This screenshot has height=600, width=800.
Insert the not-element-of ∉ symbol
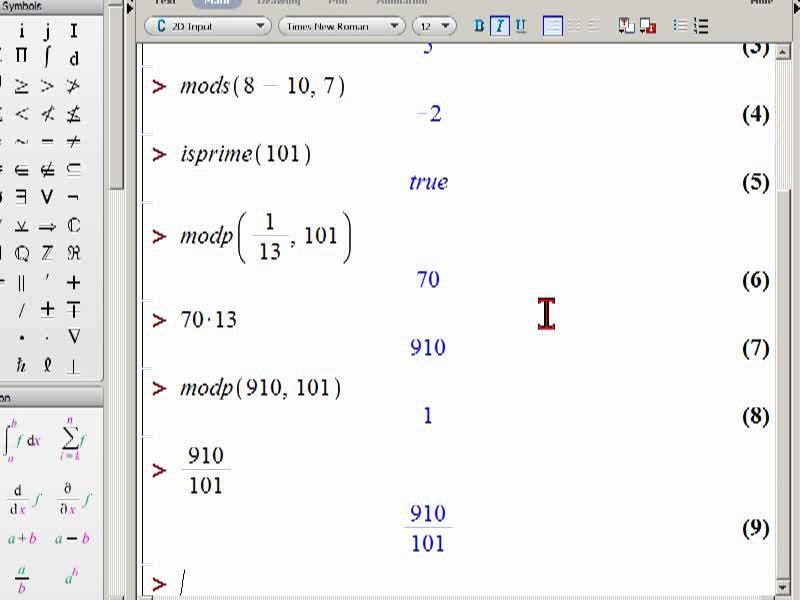click(x=47, y=169)
